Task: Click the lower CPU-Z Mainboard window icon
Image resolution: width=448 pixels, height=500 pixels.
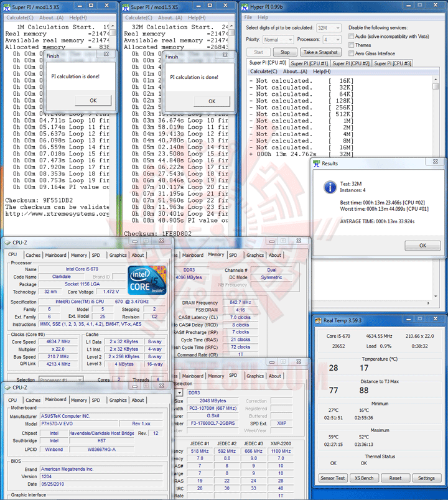Action: [x=7, y=387]
